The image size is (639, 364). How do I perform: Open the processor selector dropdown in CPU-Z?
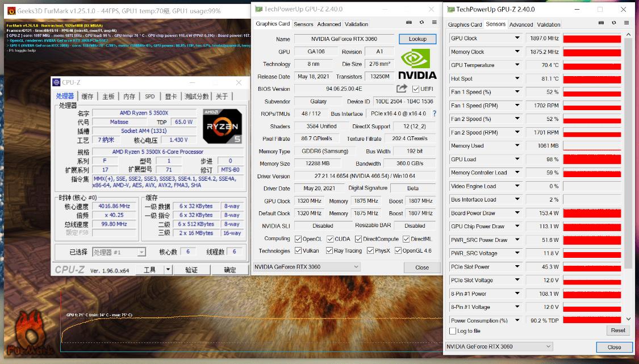point(119,252)
